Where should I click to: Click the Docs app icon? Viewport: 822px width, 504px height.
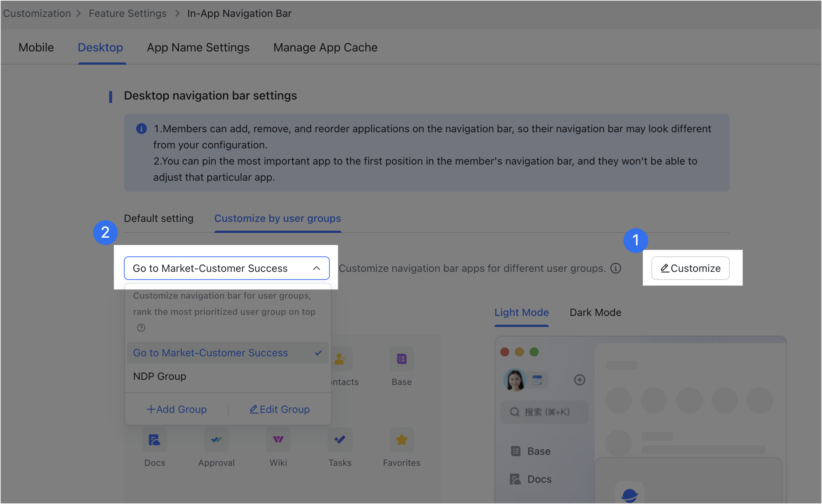pyautogui.click(x=154, y=440)
